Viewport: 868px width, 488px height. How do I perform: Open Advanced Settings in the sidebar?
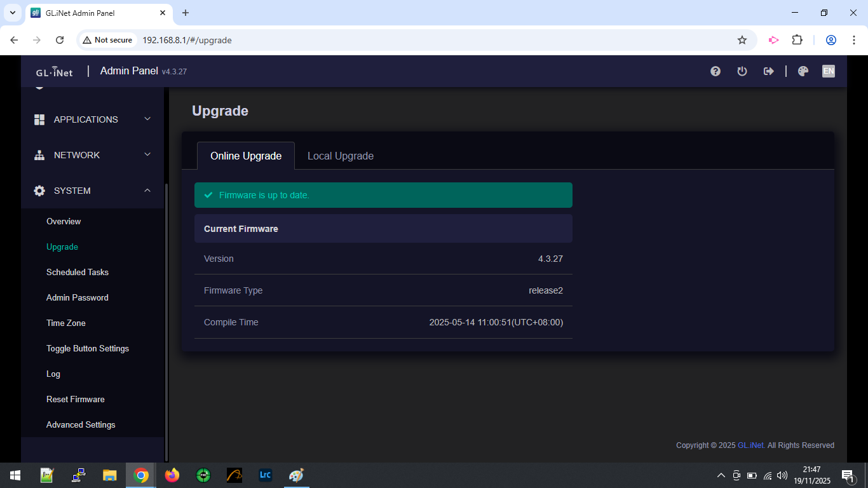[81, 424]
